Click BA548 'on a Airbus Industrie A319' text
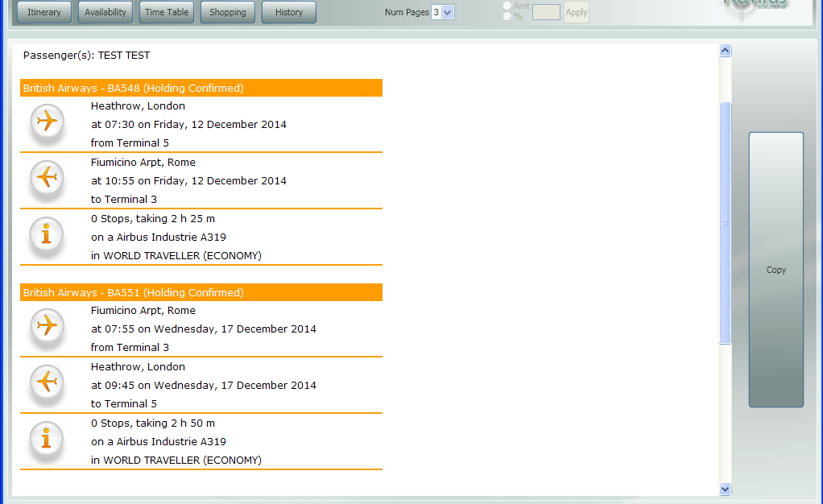The width and height of the screenshot is (823, 504). (x=159, y=237)
